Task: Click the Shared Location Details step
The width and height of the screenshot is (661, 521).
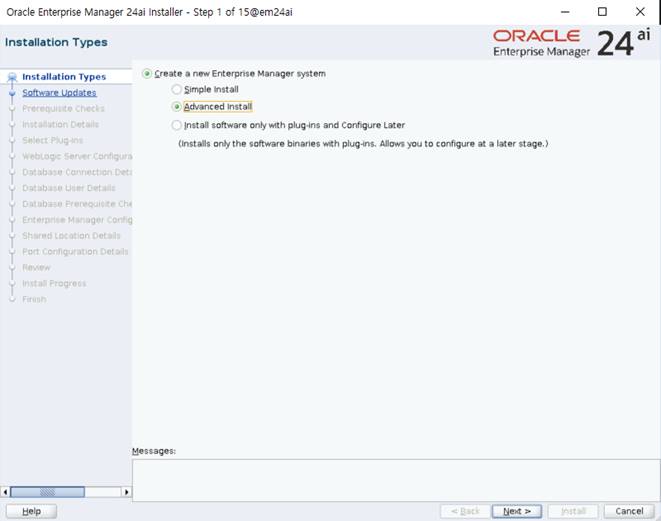Action: coord(71,236)
